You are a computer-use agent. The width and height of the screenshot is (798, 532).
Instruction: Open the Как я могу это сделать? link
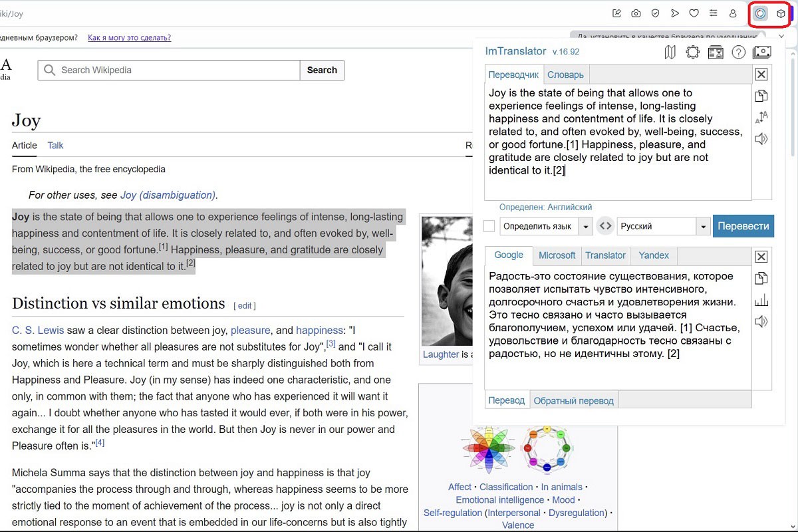click(130, 38)
